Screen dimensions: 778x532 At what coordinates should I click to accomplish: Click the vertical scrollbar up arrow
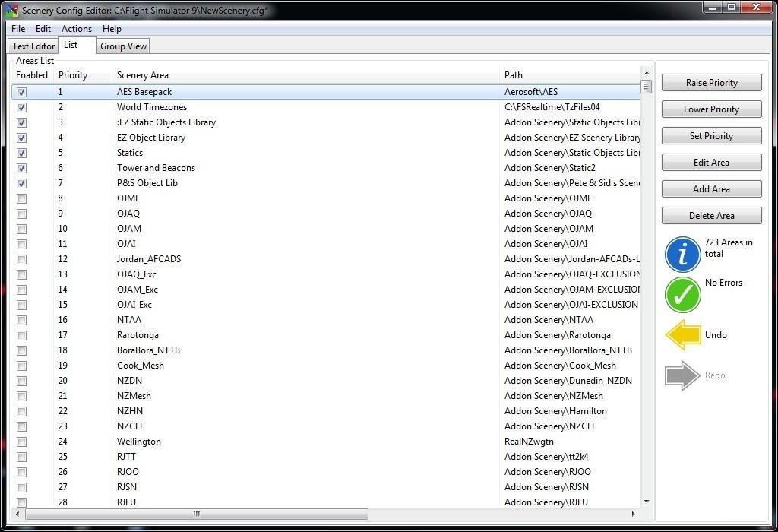pos(646,73)
